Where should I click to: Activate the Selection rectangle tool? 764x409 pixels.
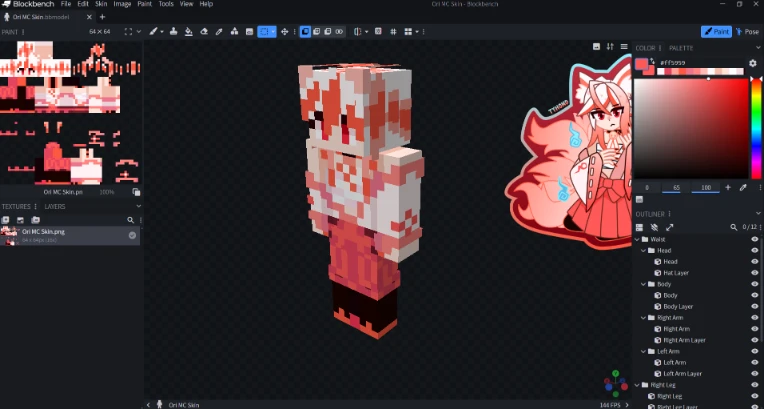tap(264, 32)
